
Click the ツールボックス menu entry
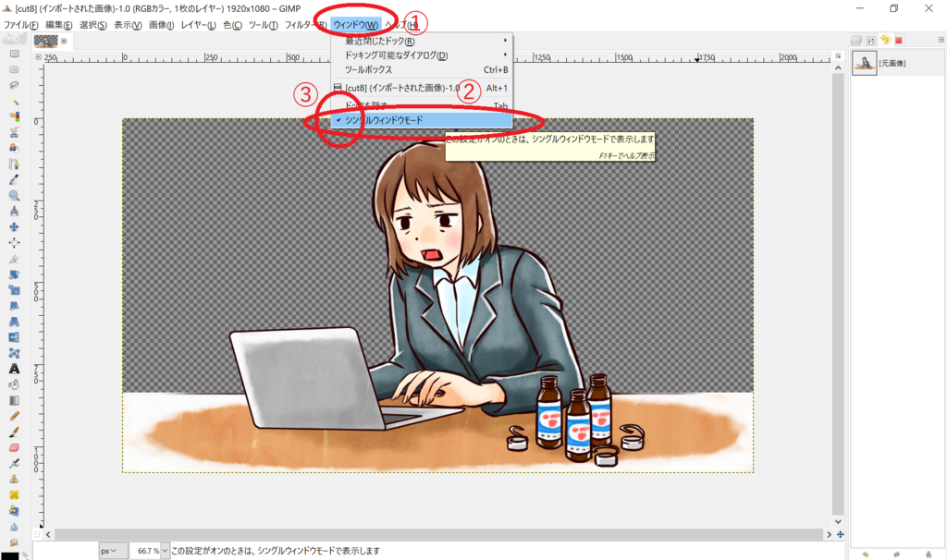[422, 70]
